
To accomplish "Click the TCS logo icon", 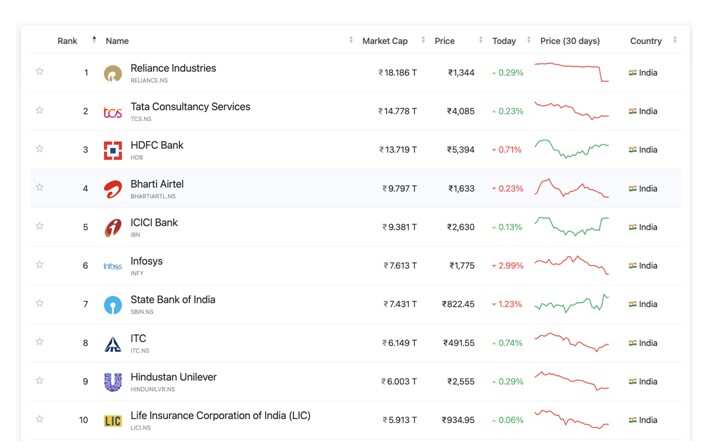I will (x=113, y=112).
